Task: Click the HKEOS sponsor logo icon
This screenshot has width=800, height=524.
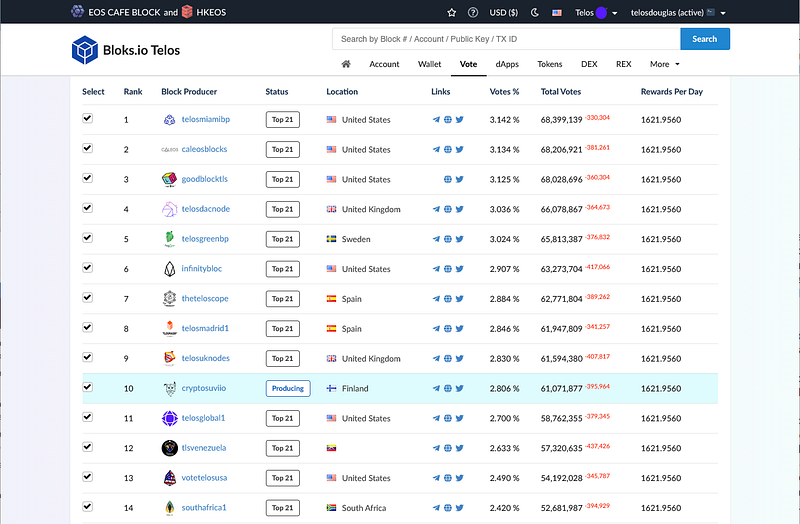Action: [187, 11]
